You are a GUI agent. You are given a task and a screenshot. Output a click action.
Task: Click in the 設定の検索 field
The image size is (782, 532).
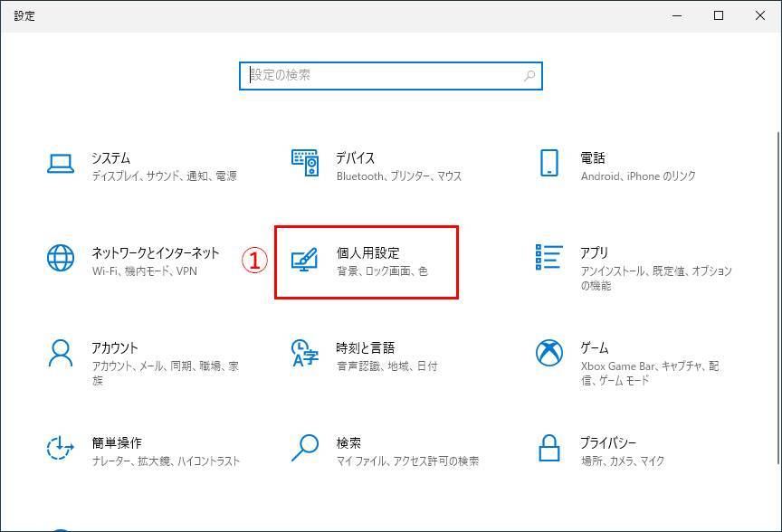[390, 76]
